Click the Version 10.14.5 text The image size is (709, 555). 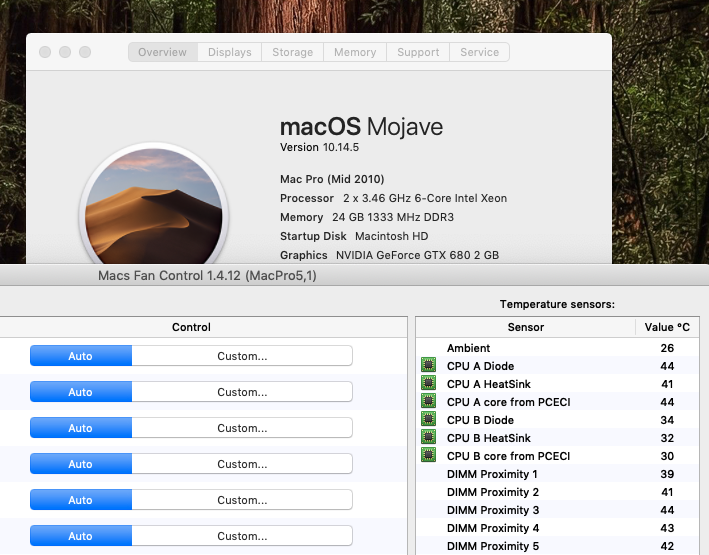click(x=319, y=147)
